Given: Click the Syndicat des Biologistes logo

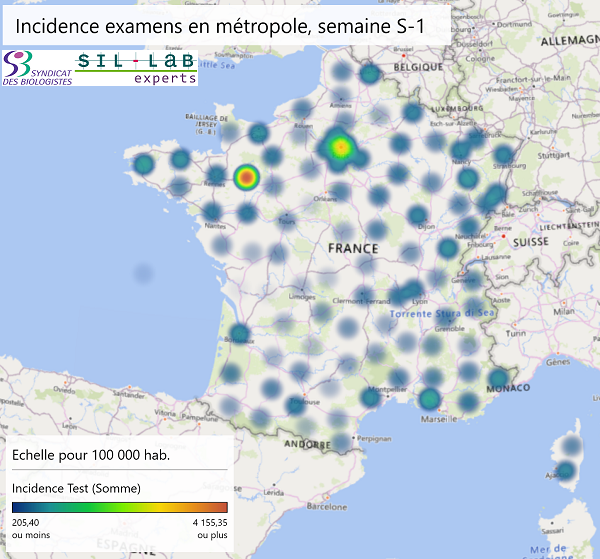Looking at the screenshot, I should coord(38,70).
